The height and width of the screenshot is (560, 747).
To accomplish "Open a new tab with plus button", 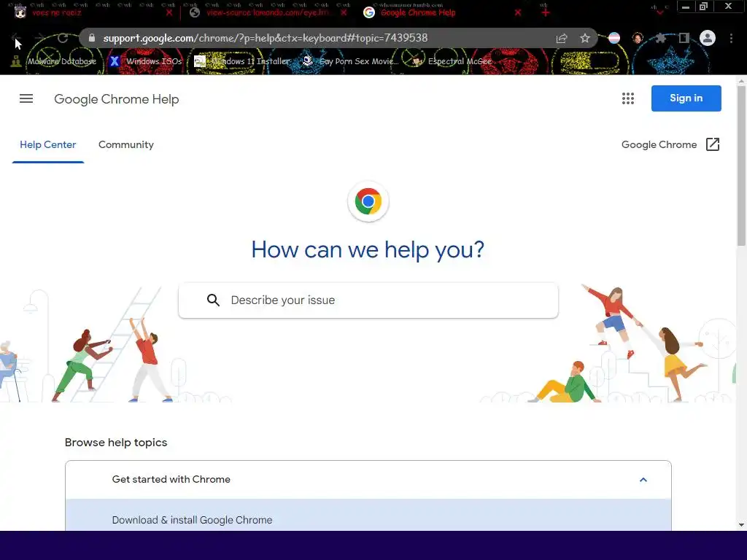I will (546, 13).
